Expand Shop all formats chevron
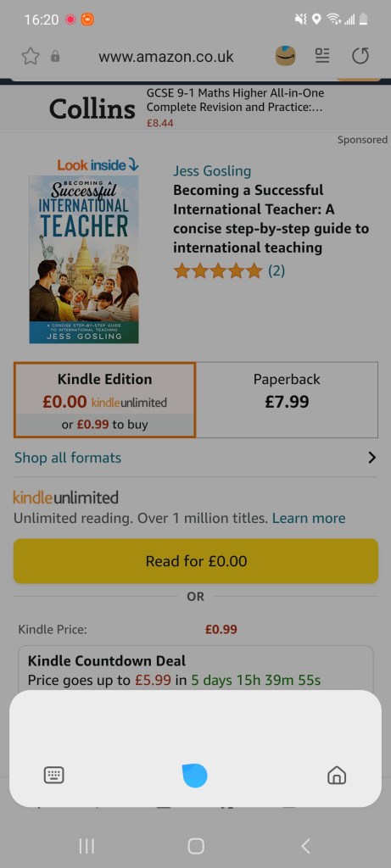This screenshot has width=391, height=868. 371,458
